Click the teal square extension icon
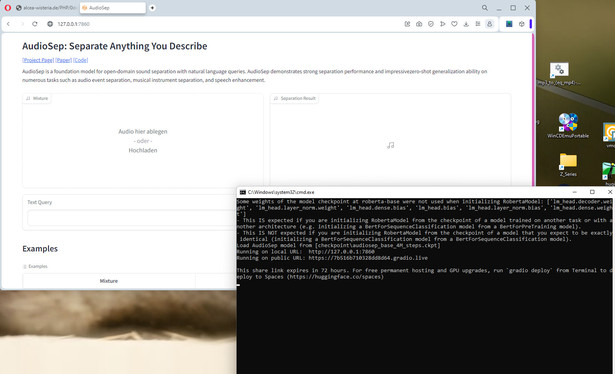Image resolution: width=615 pixels, height=374 pixels. point(509,24)
